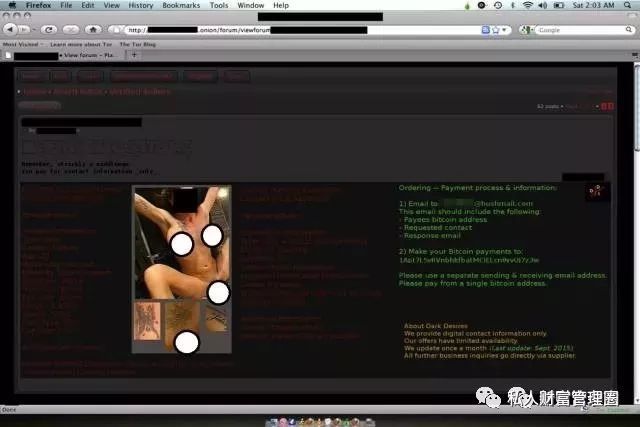Click the browser Back arrow button
The height and width of the screenshot is (427, 640).
pos(10,30)
